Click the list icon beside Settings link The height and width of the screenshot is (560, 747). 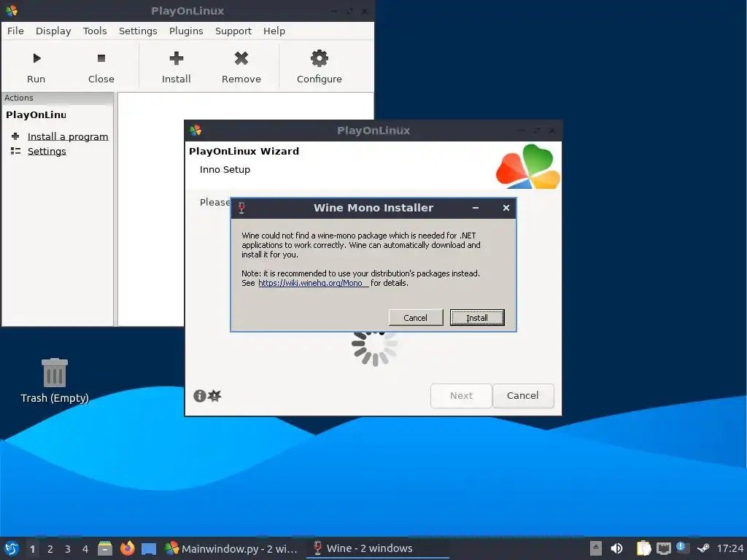coord(15,151)
